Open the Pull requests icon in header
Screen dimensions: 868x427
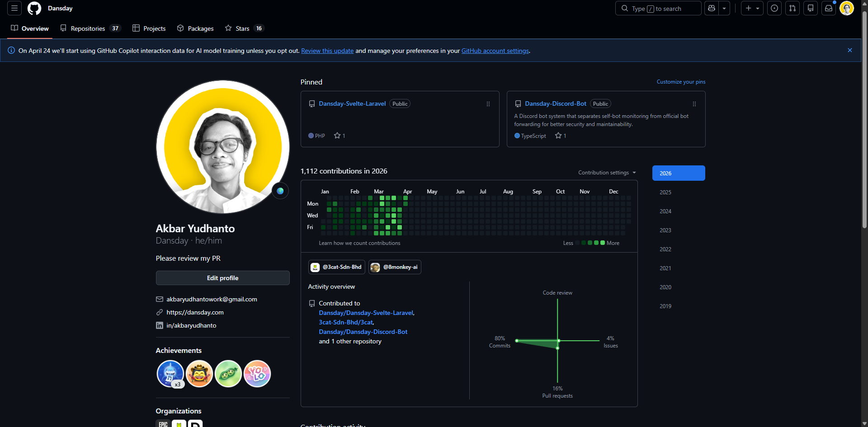pos(793,8)
